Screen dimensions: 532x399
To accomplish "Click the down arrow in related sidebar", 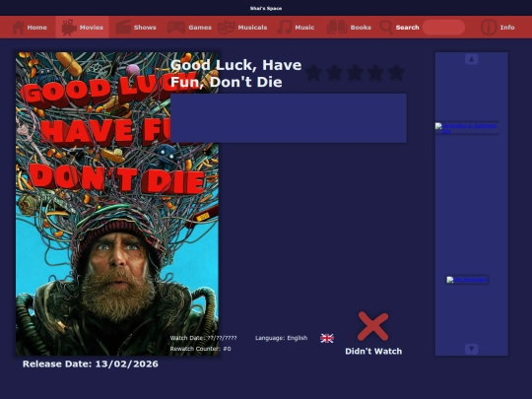I will coord(471,349).
